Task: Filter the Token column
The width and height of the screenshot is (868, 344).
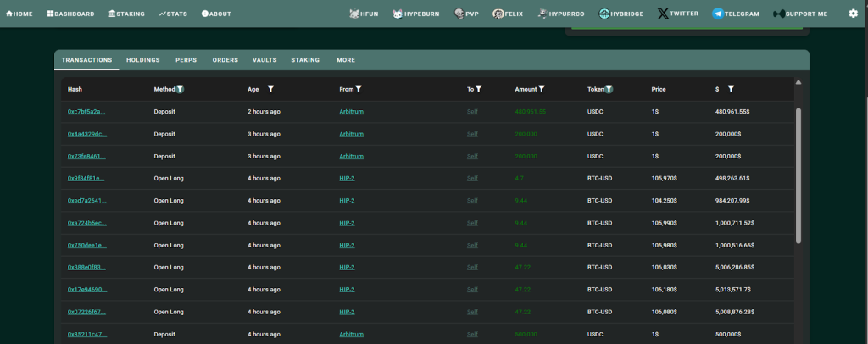Action: [x=609, y=89]
